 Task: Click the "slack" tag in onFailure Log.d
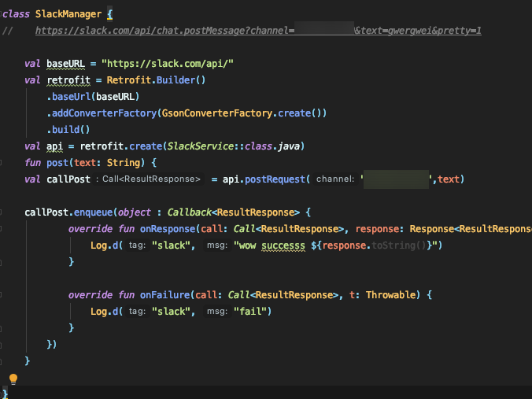[x=171, y=312]
